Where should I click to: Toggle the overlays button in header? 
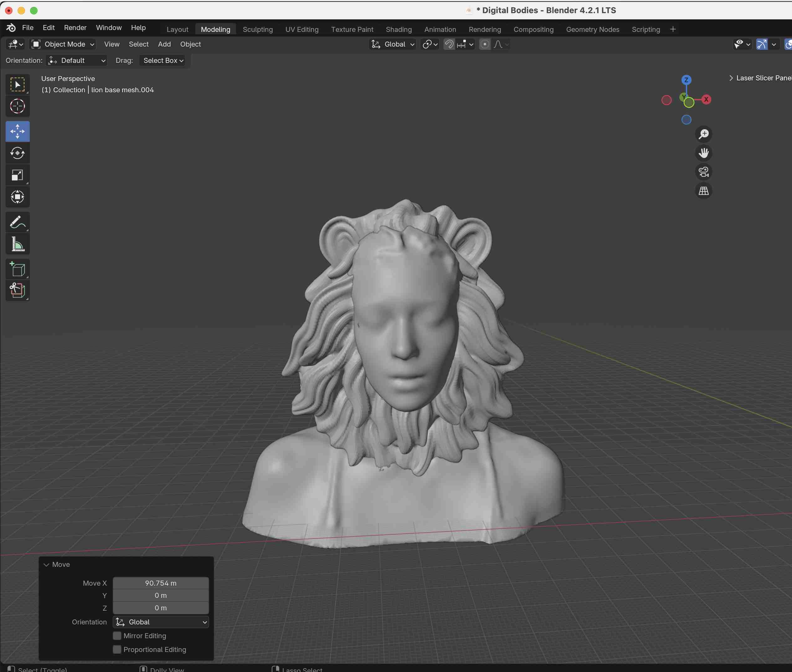(788, 44)
